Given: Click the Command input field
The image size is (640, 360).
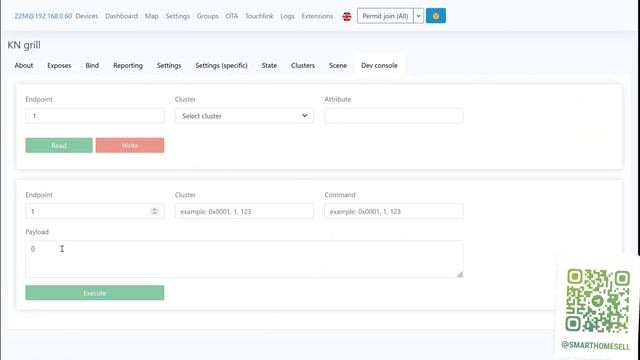Looking at the screenshot, I should [x=394, y=211].
